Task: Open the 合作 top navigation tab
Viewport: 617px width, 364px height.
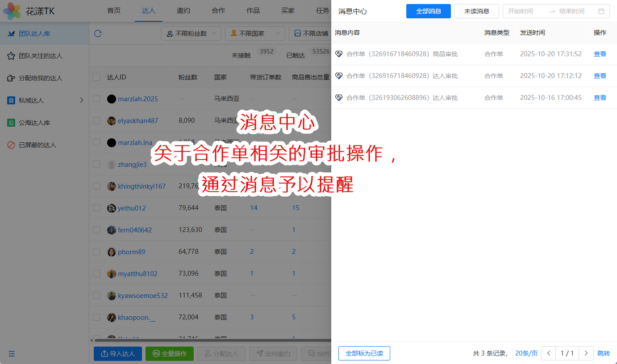Action: pos(218,11)
